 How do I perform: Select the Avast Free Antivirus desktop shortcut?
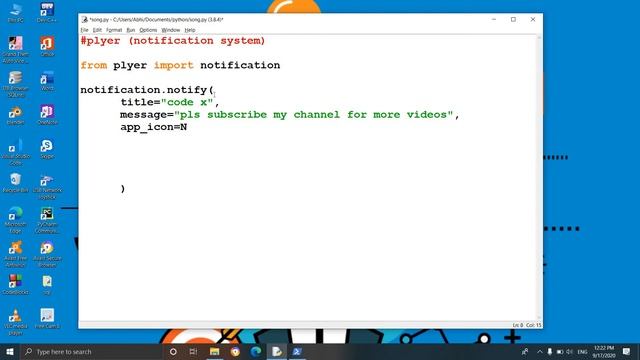[16, 254]
